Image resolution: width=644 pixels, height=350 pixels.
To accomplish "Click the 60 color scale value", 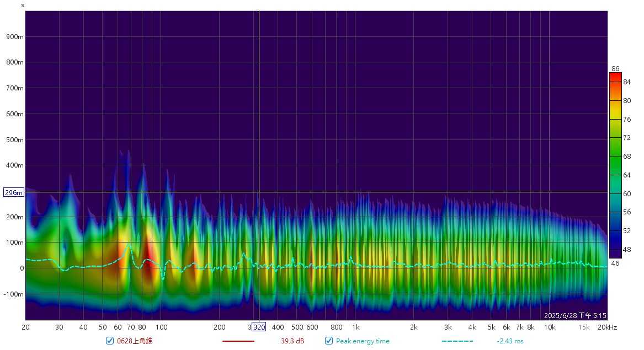I will [627, 193].
